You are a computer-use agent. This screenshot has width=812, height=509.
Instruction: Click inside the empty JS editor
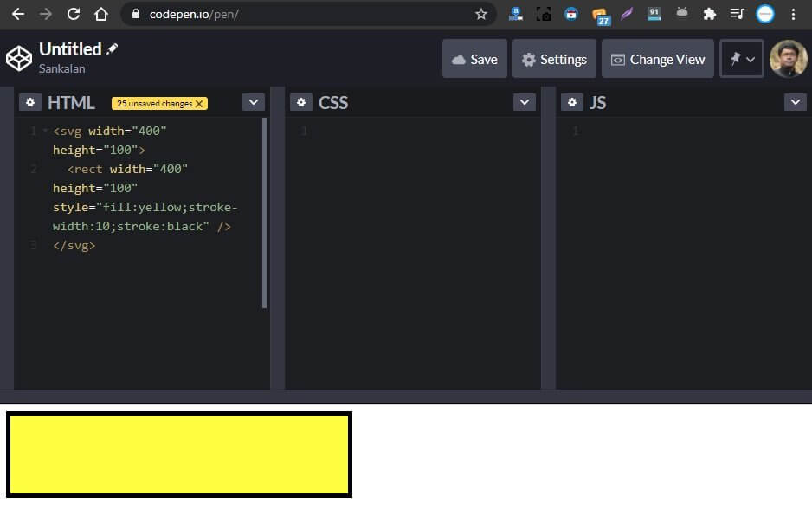[x=684, y=253]
